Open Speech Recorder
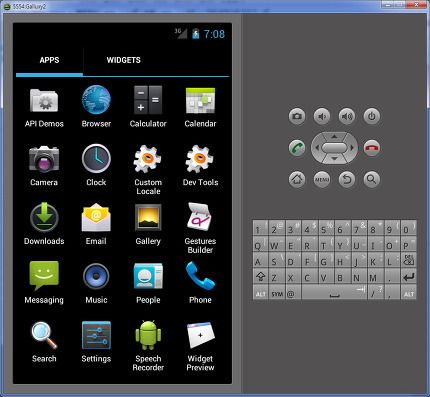This screenshot has width=430, height=397. [148, 346]
